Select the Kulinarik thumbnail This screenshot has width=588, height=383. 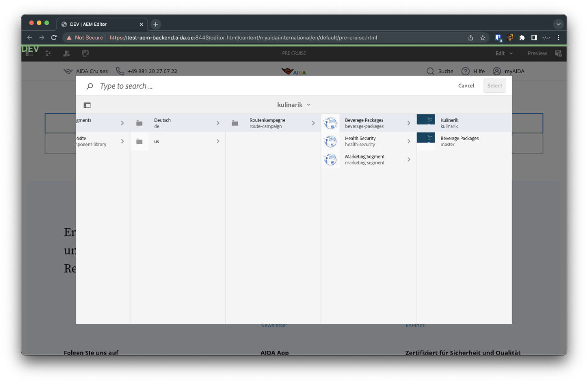425,120
